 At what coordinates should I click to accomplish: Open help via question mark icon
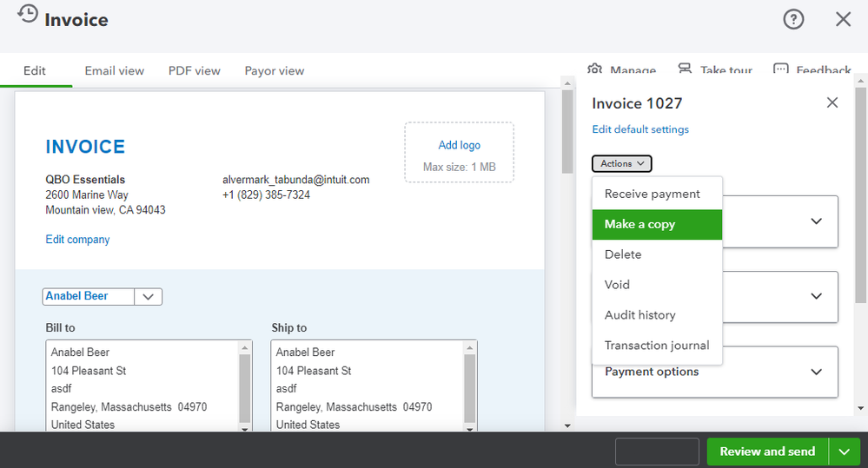click(x=793, y=20)
